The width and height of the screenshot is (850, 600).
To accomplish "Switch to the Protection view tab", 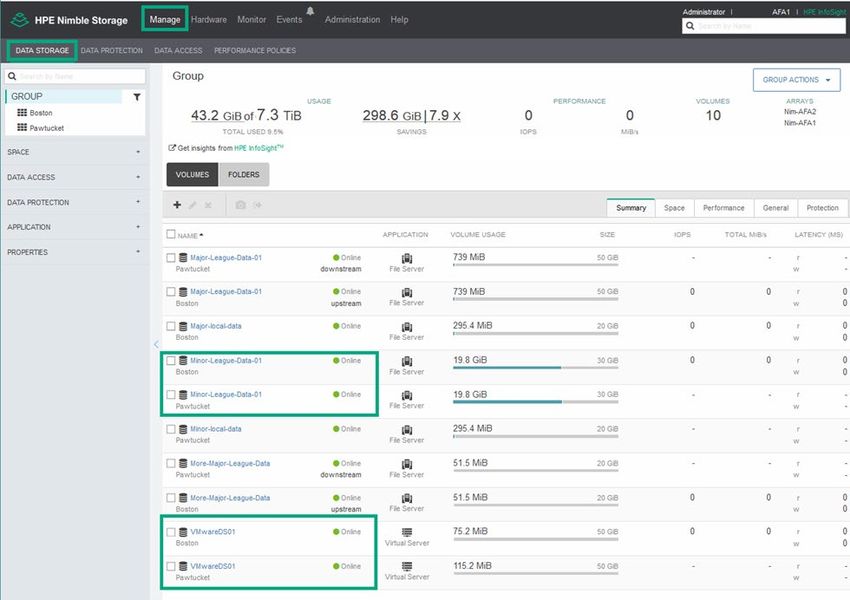I will coord(822,208).
